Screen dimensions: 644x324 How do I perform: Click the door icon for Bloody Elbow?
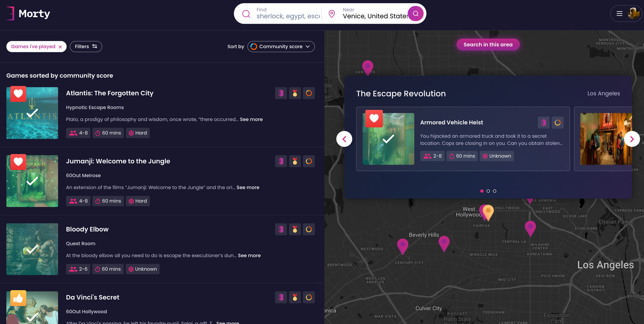(281, 229)
